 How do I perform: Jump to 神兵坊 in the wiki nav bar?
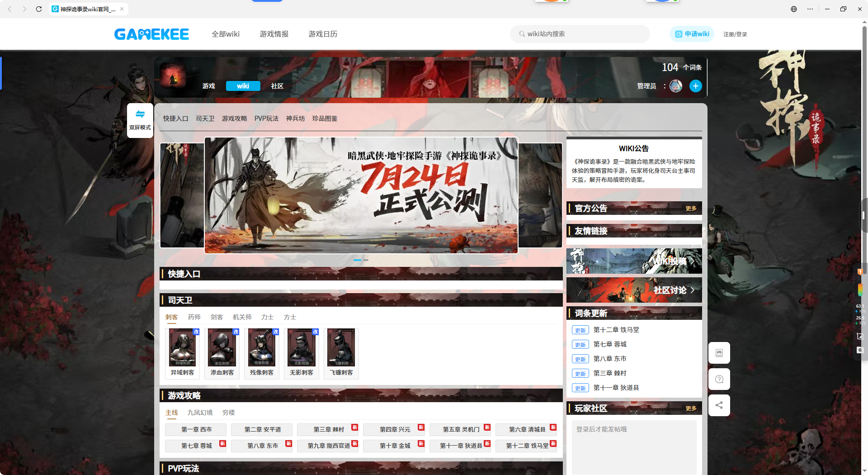click(x=296, y=119)
